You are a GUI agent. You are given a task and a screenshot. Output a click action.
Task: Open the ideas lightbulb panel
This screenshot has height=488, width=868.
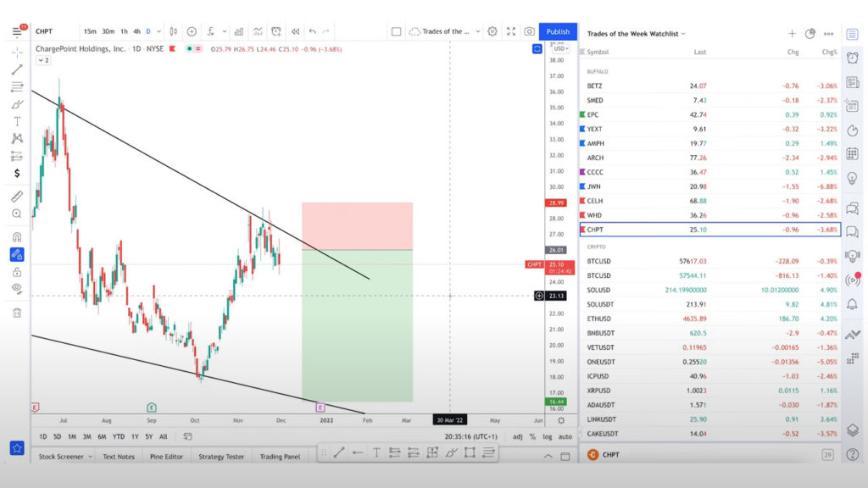853,178
